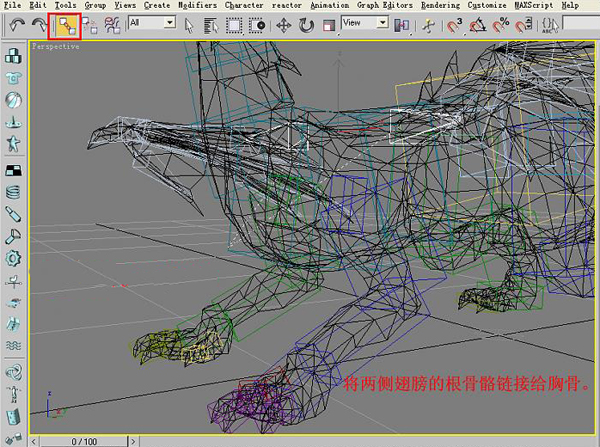Click the Perspective viewport label
Screen dimensions: 600x447
56,46
